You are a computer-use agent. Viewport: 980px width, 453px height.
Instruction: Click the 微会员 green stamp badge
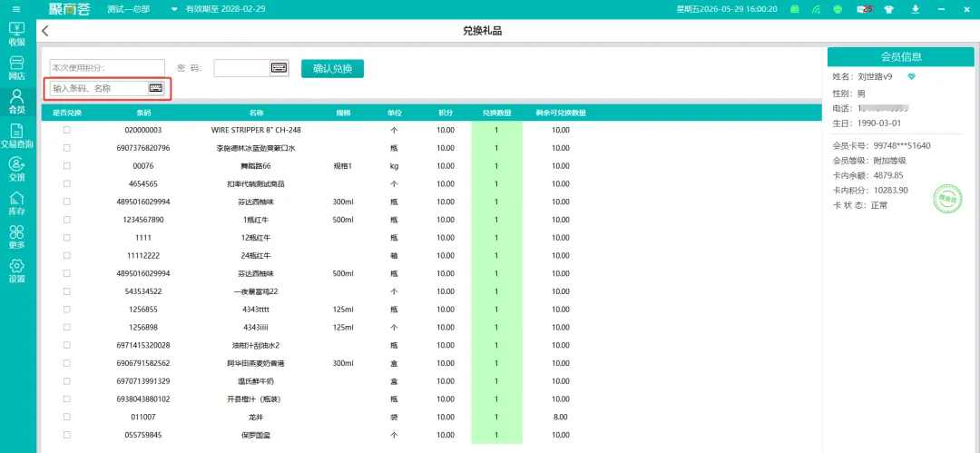tap(946, 199)
